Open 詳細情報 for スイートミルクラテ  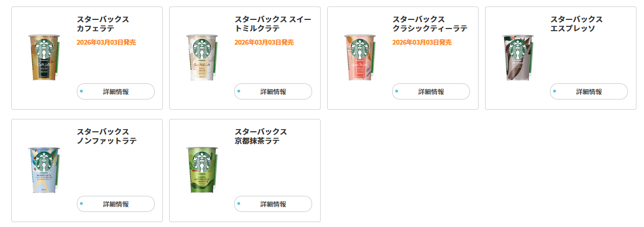[273, 91]
